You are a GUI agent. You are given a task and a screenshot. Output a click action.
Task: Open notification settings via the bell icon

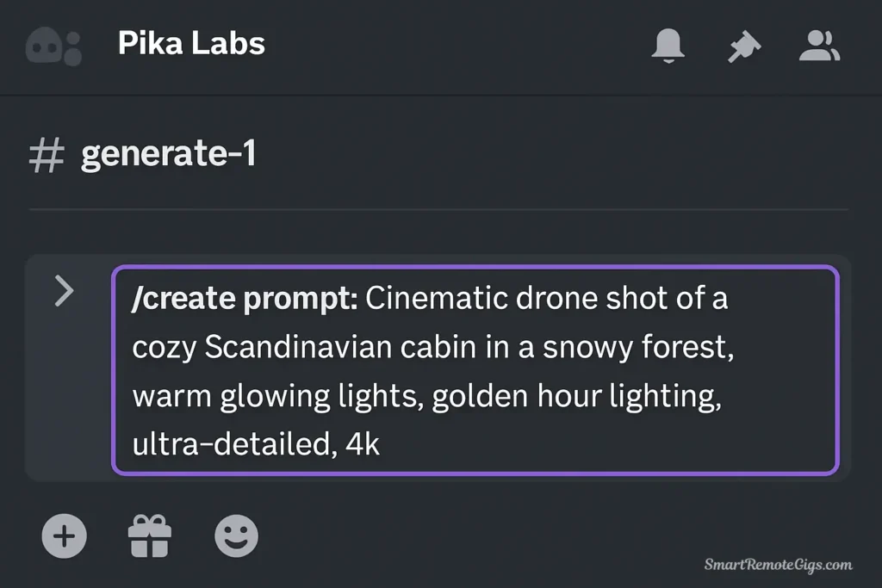click(668, 46)
